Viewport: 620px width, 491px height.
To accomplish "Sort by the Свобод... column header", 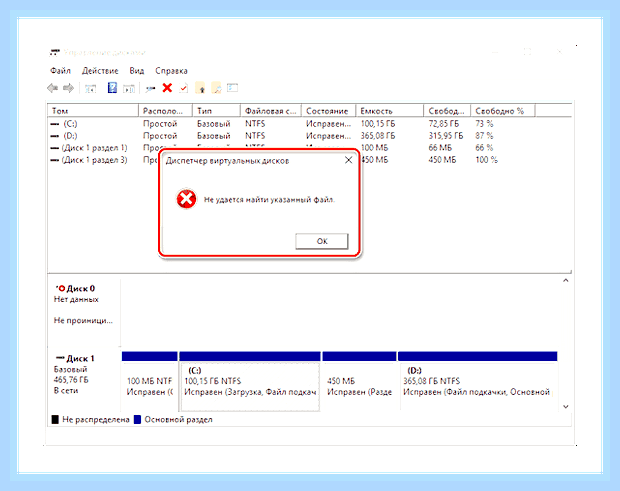I will [447, 111].
